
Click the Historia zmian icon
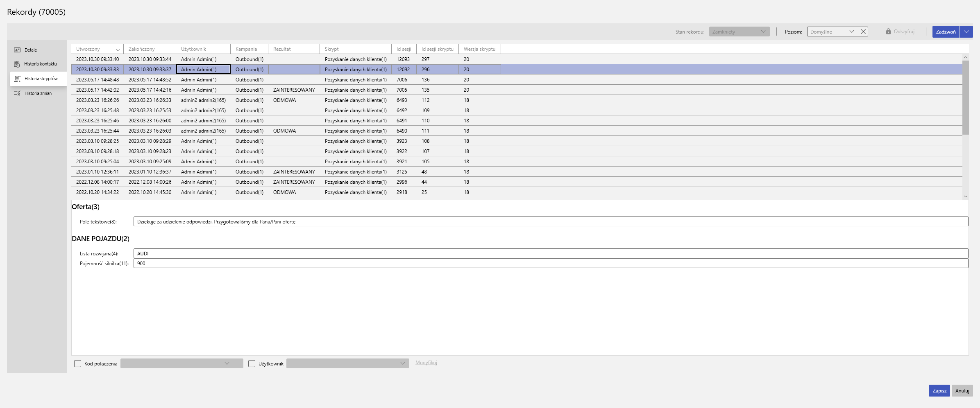[x=17, y=93]
